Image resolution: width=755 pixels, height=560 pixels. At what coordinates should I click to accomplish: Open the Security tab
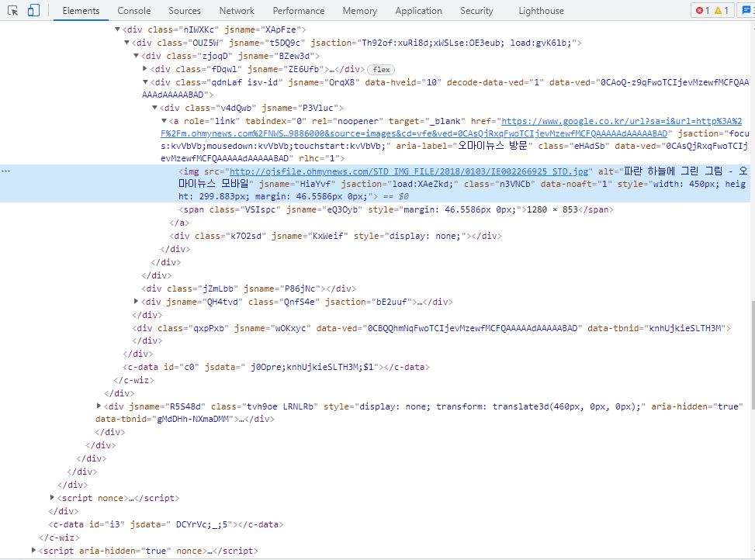pos(476,11)
